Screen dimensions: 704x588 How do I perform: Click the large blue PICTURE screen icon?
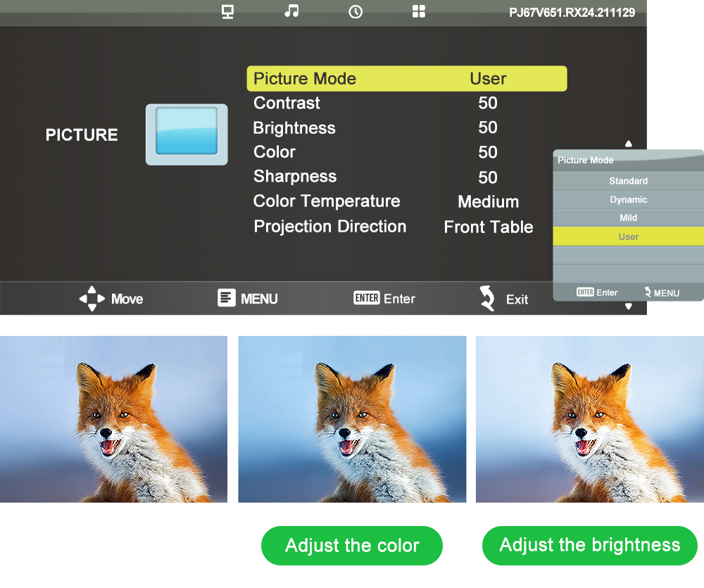pyautogui.click(x=187, y=135)
